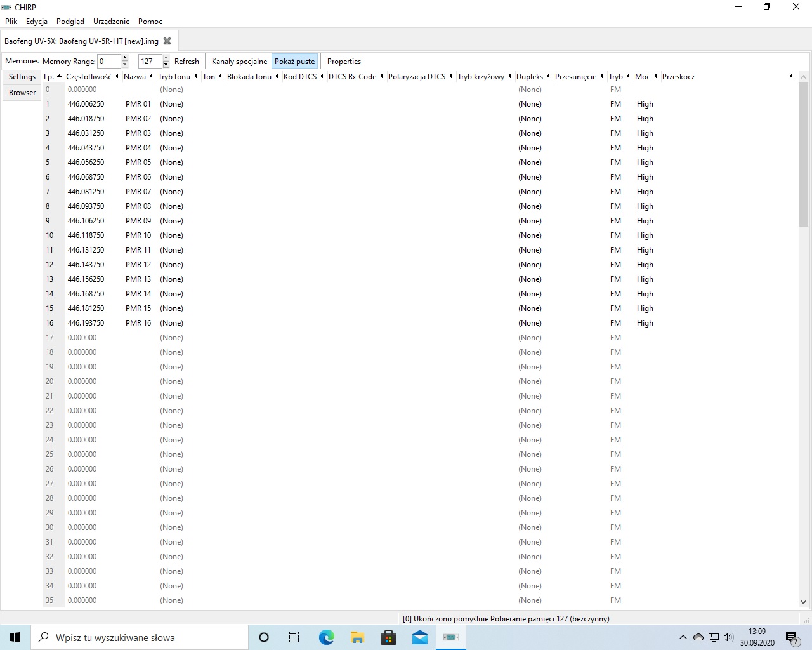
Task: Open Microsoft Edge from the taskbar
Action: pos(326,637)
